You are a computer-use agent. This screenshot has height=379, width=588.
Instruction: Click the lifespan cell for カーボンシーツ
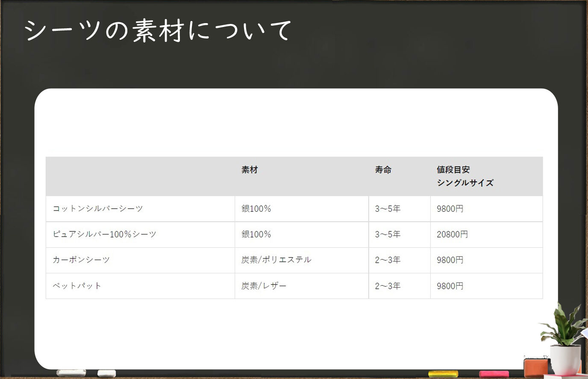click(x=388, y=260)
